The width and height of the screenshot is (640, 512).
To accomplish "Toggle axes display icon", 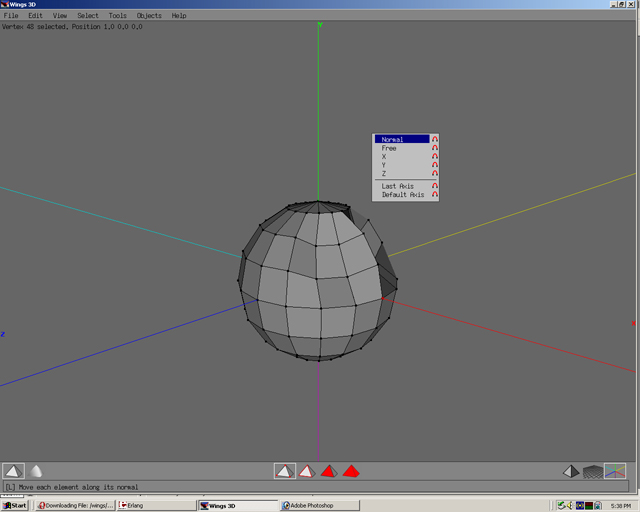I will click(615, 471).
